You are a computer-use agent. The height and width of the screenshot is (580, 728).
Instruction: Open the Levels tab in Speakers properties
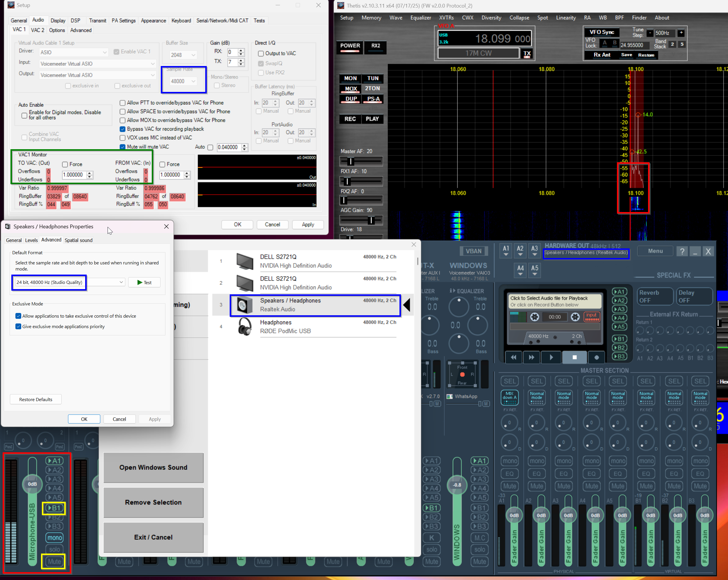(x=31, y=240)
